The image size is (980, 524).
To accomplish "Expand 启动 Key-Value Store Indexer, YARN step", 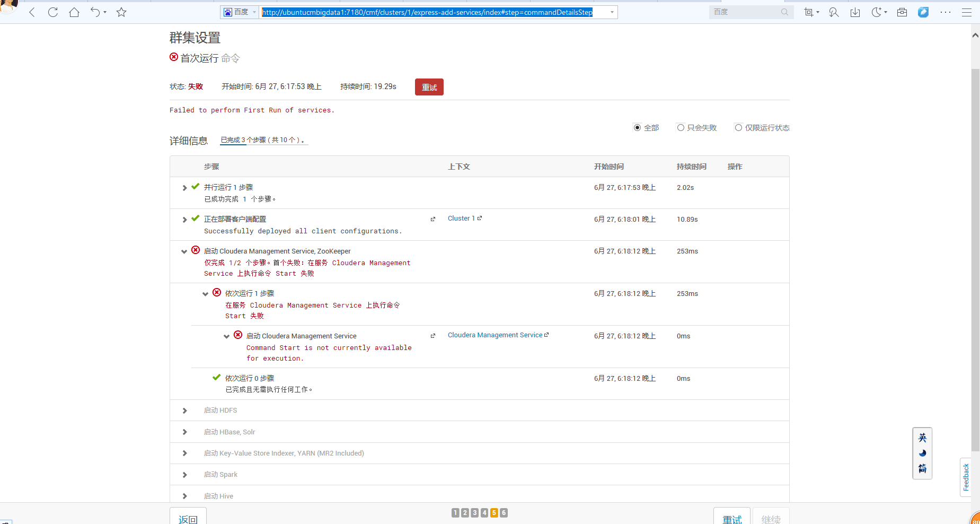I will pos(184,453).
